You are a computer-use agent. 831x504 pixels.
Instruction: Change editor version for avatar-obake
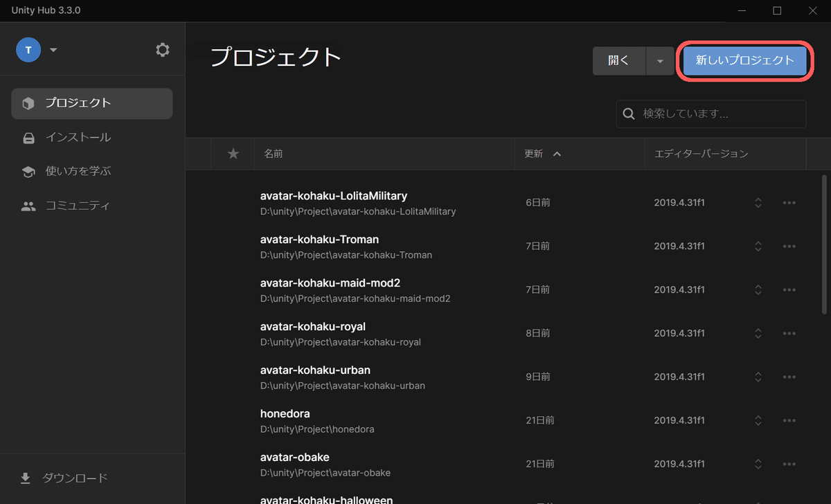click(x=758, y=465)
